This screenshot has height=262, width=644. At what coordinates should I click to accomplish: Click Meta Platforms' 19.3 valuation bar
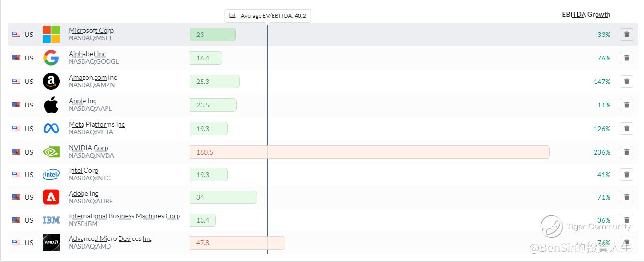pos(209,129)
